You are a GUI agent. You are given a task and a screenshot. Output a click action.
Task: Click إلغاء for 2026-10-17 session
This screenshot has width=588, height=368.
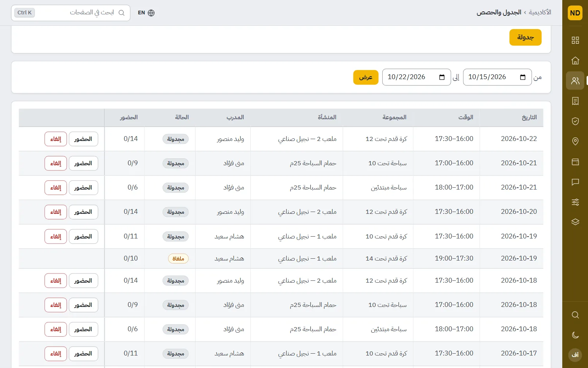pos(56,354)
